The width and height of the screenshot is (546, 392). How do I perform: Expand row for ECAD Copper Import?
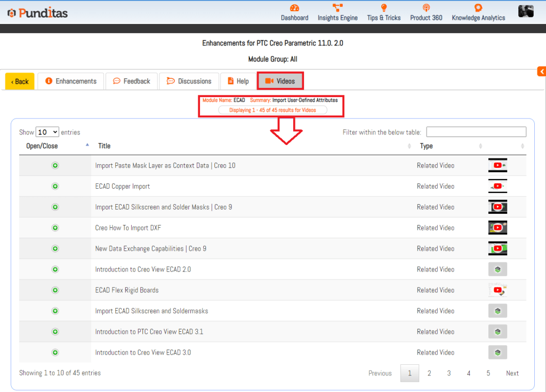55,186
